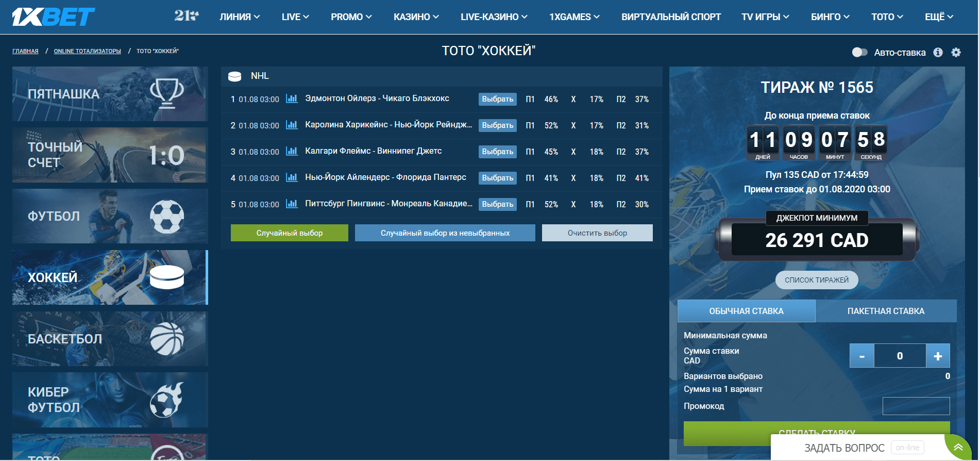Open ВИРТУАЛЬНЫЙ СПОРТ menu item
980x461 pixels.
click(x=671, y=17)
